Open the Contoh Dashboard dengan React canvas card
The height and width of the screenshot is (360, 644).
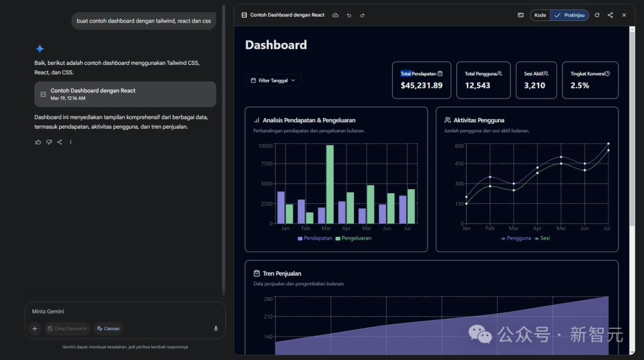[125, 94]
